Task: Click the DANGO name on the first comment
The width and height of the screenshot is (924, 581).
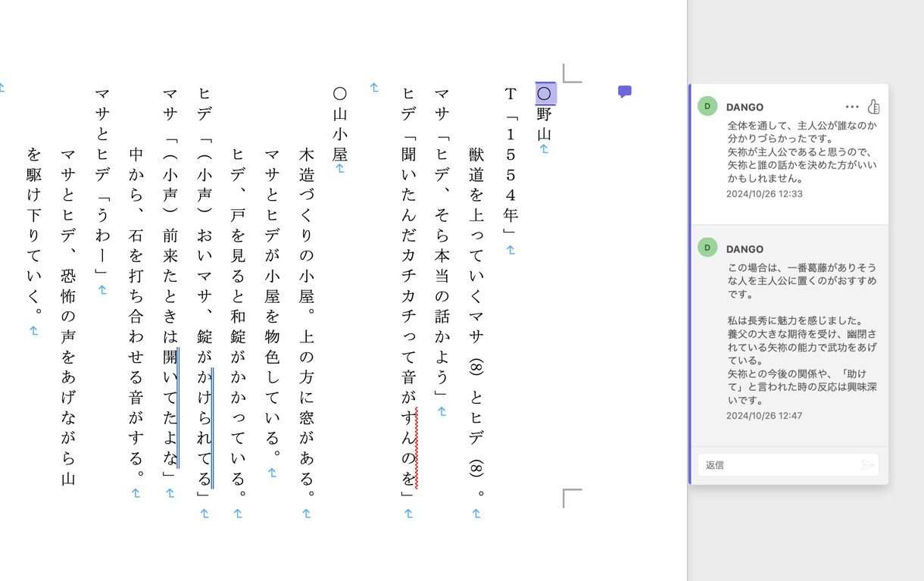Action: (745, 107)
